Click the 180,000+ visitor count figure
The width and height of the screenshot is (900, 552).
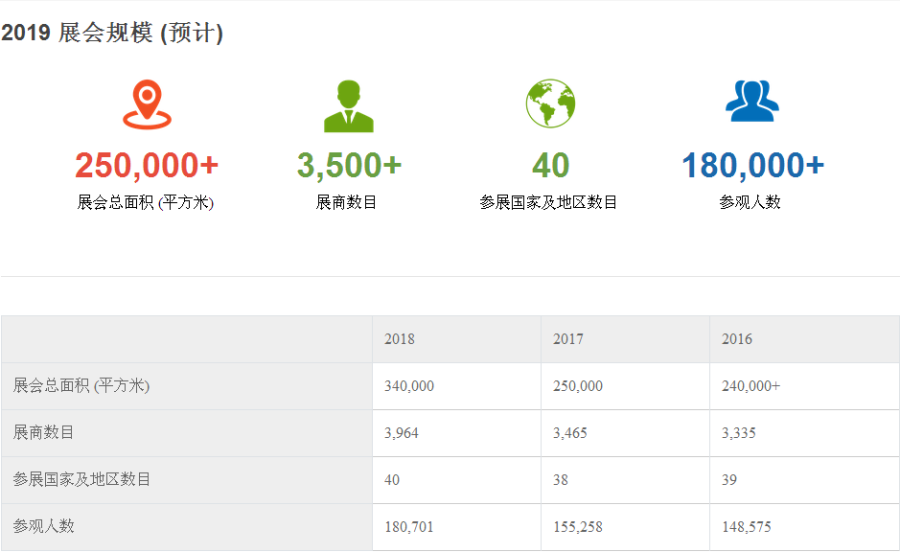[752, 165]
